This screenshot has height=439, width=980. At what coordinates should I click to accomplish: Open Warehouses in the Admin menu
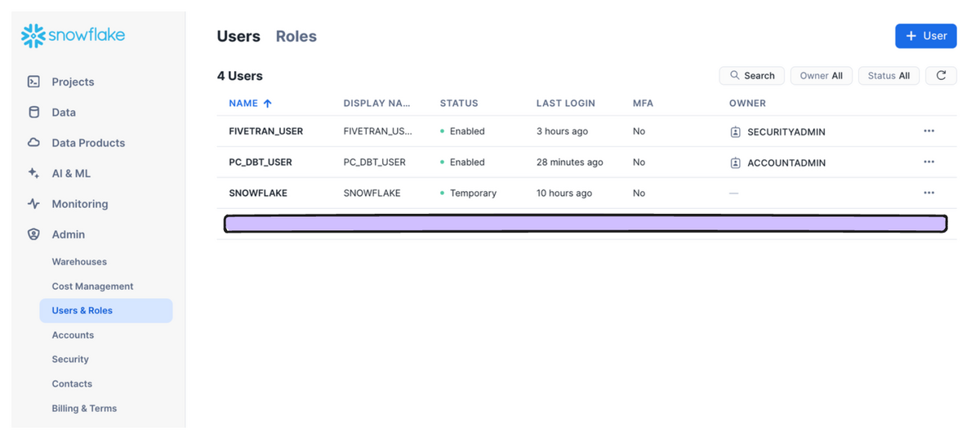[79, 262]
